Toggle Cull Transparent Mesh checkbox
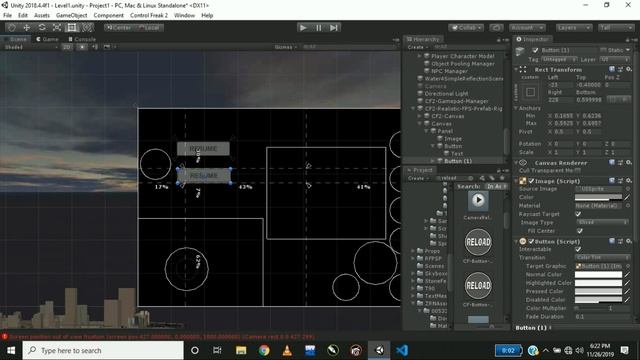 577,171
